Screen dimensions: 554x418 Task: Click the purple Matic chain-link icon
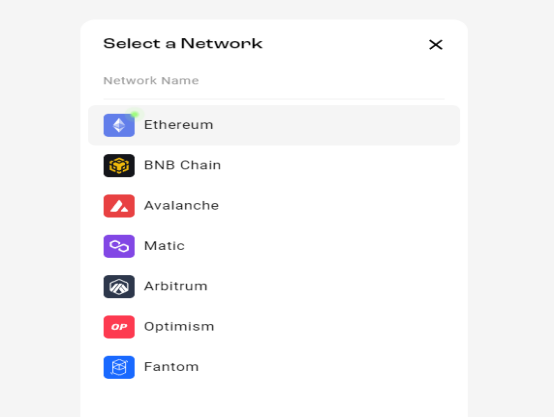coord(119,246)
